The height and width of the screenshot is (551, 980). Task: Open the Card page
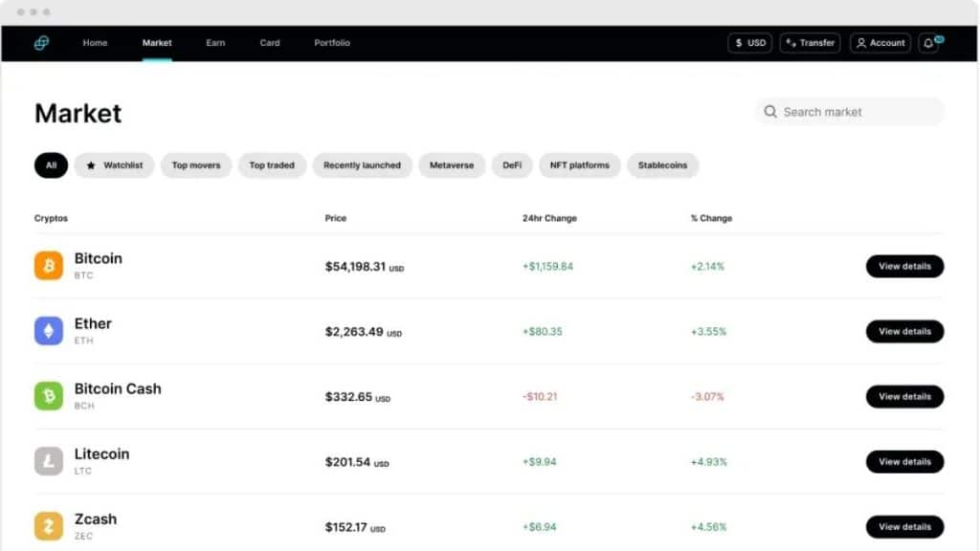tap(270, 42)
